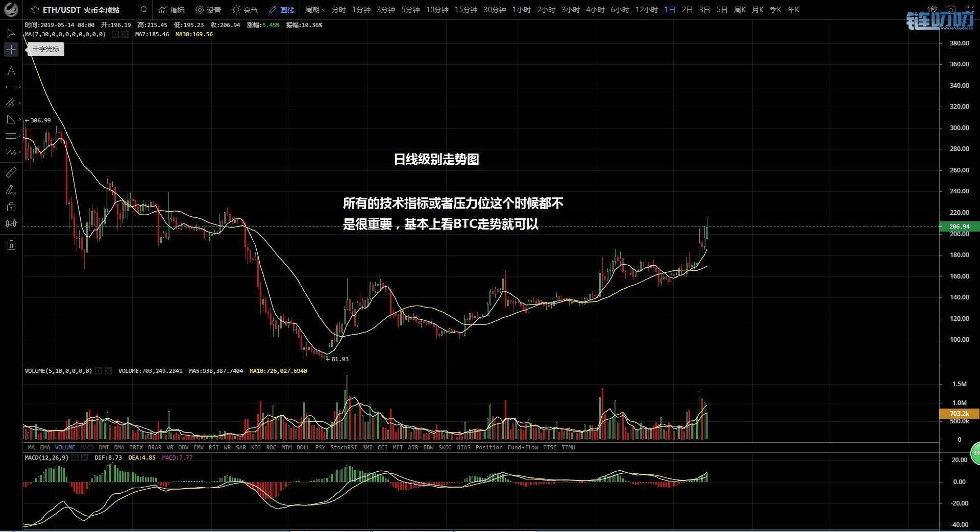Expand the Fibonacci lines submenu arrow

[20, 136]
